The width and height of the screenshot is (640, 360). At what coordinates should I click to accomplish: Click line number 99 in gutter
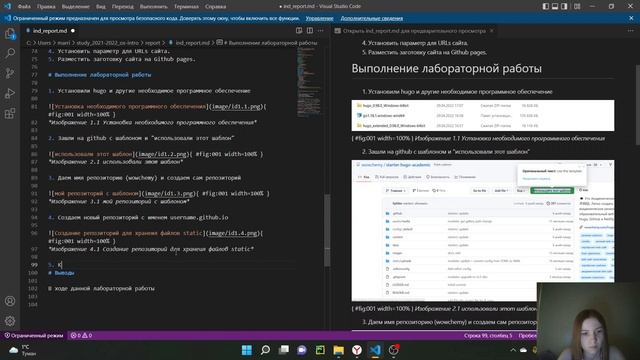pos(34,265)
